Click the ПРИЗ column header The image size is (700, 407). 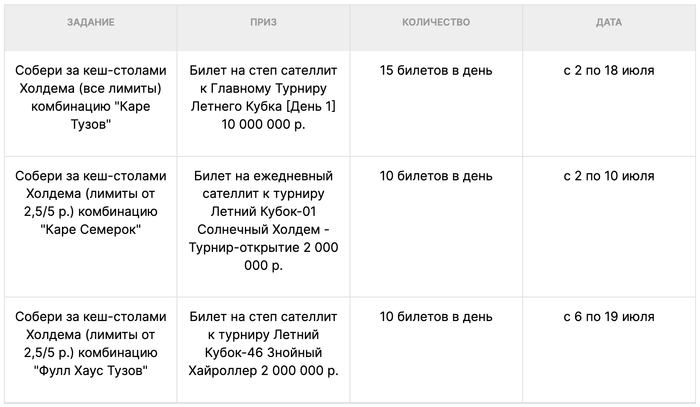click(x=264, y=22)
